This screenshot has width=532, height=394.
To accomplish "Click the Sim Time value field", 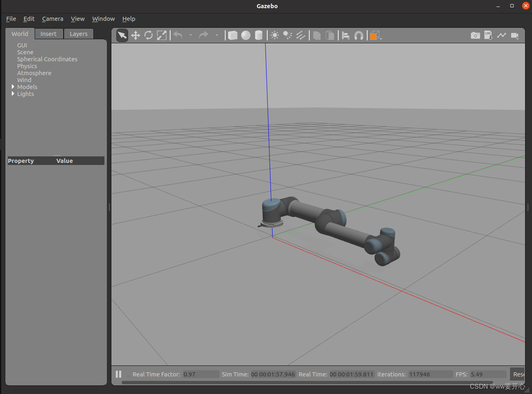I will (273, 374).
